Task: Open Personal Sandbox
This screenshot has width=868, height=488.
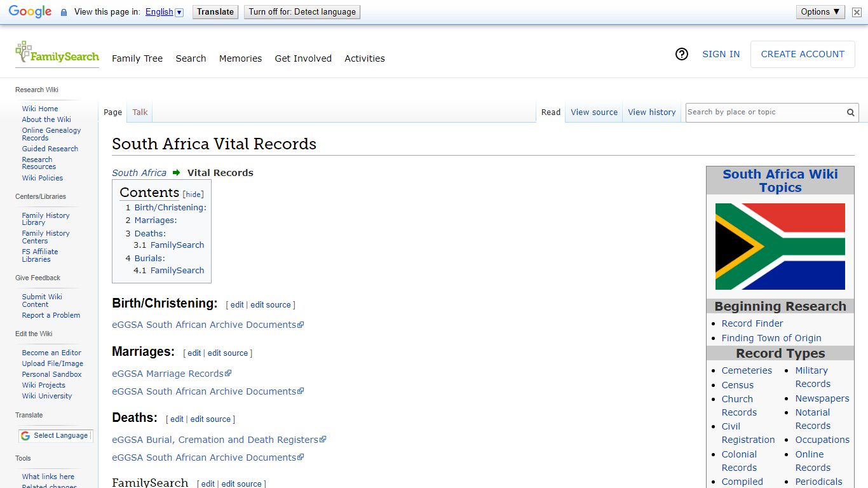Action: click(x=52, y=374)
